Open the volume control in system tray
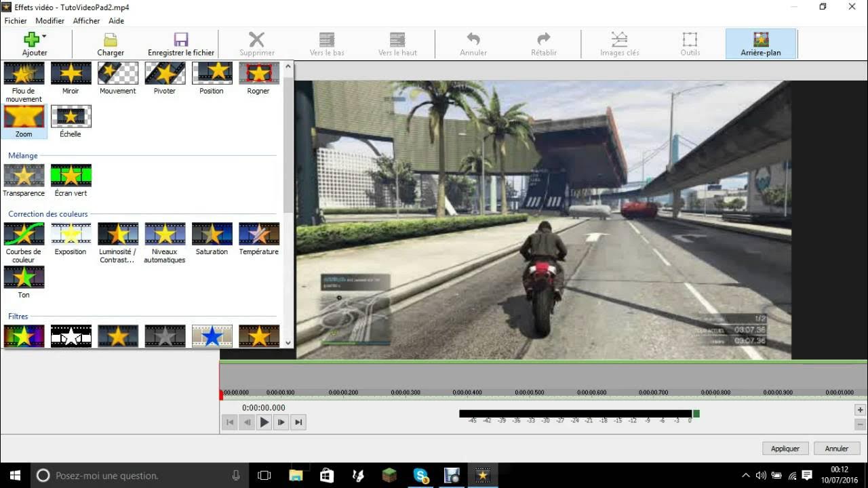This screenshot has height=488, width=868. pos(761,476)
